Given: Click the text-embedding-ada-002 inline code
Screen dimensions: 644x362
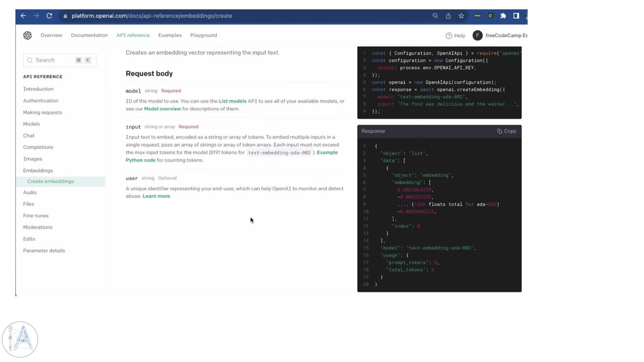Looking at the screenshot, I should pos(279,153).
